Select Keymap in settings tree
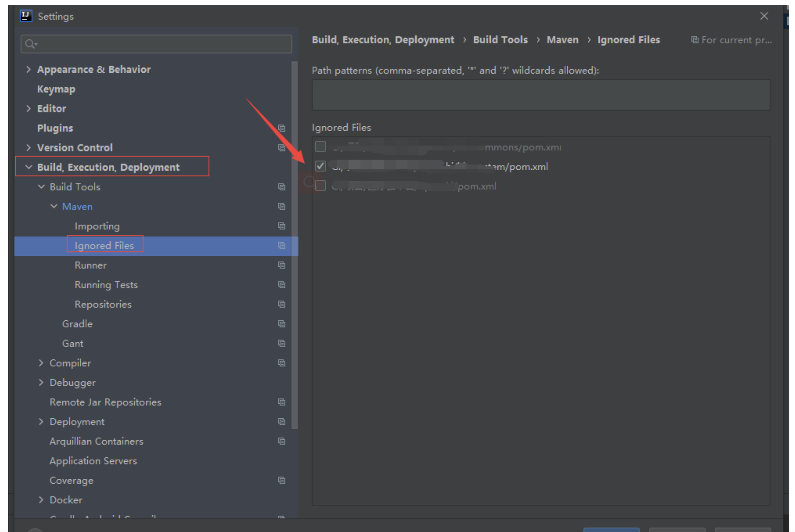Screen dimensions: 795x532 tap(56, 89)
